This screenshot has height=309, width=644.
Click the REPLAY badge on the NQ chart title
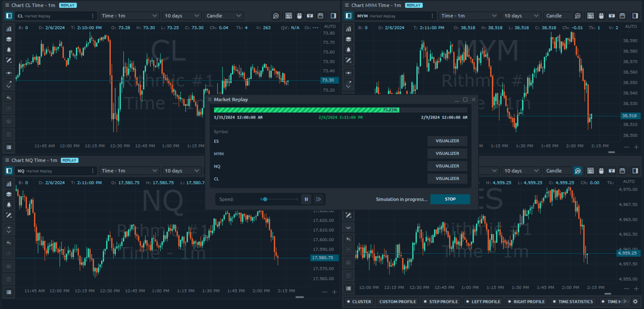tap(69, 160)
